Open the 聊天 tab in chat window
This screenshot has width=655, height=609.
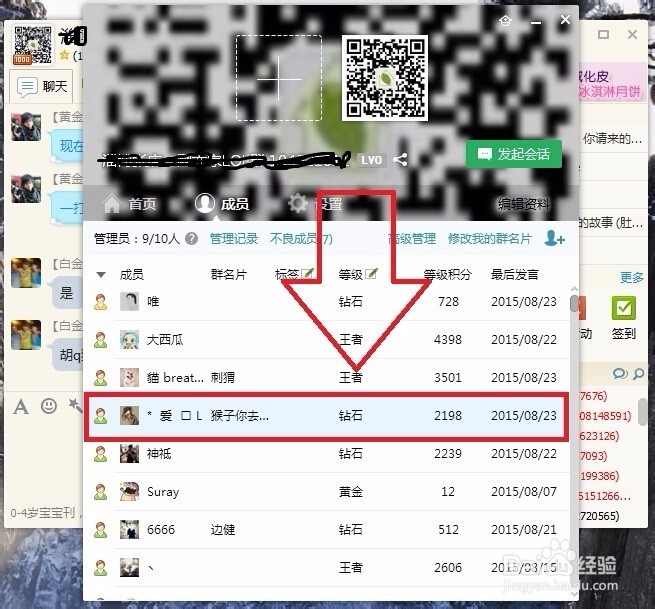point(42,86)
